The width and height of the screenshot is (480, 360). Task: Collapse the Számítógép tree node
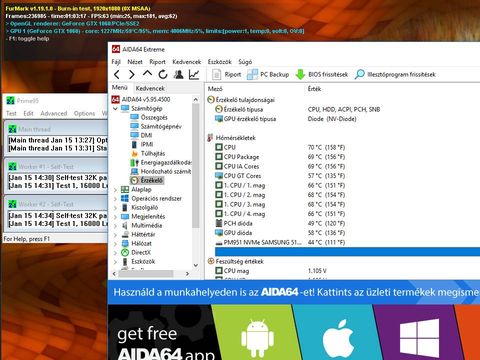coord(115,109)
